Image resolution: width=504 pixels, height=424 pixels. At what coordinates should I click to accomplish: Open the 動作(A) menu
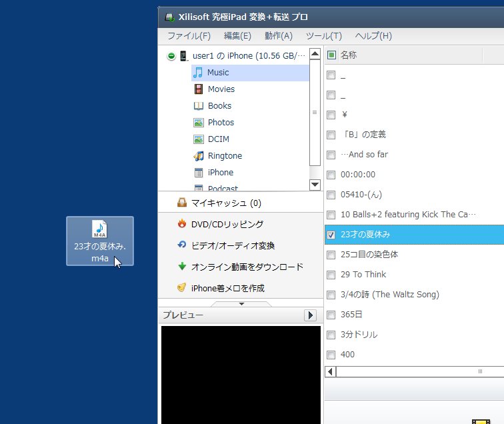(x=279, y=36)
